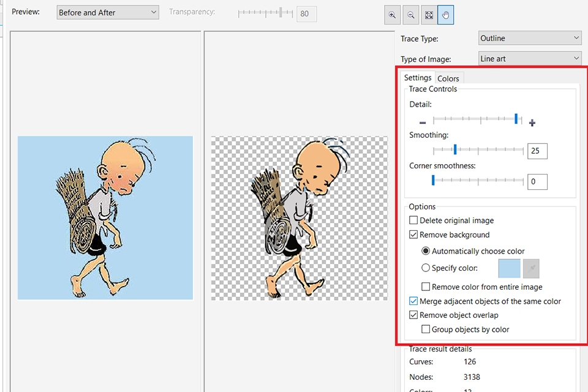Viewport: 588px width, 392px height.
Task: Open the Trace Type dropdown
Action: [x=529, y=38]
